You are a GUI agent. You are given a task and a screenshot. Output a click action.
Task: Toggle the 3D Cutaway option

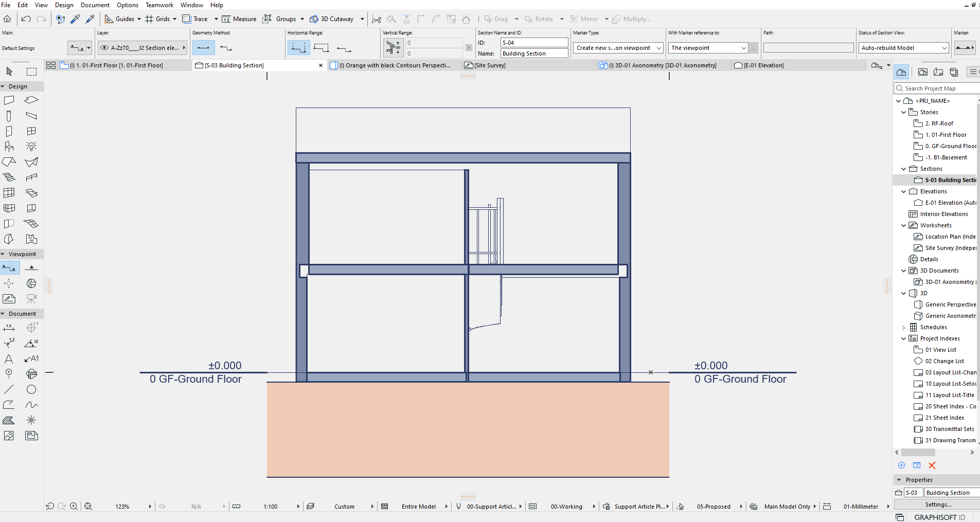pos(332,19)
